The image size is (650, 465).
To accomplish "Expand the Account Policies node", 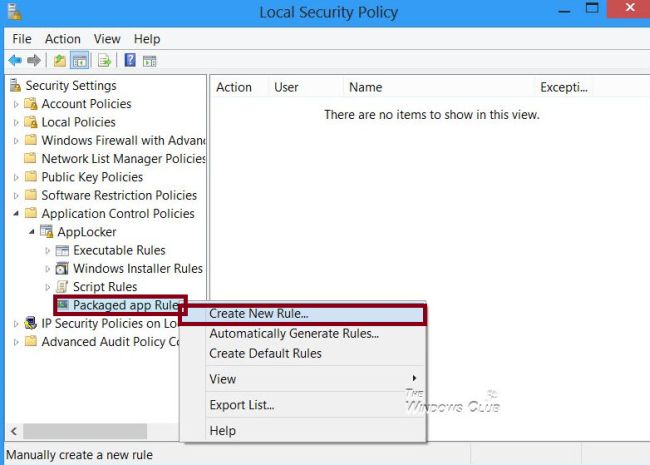I will [x=16, y=104].
